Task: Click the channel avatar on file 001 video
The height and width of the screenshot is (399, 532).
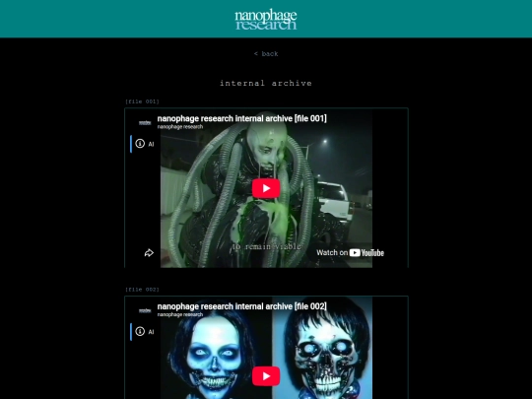Action: tap(145, 123)
